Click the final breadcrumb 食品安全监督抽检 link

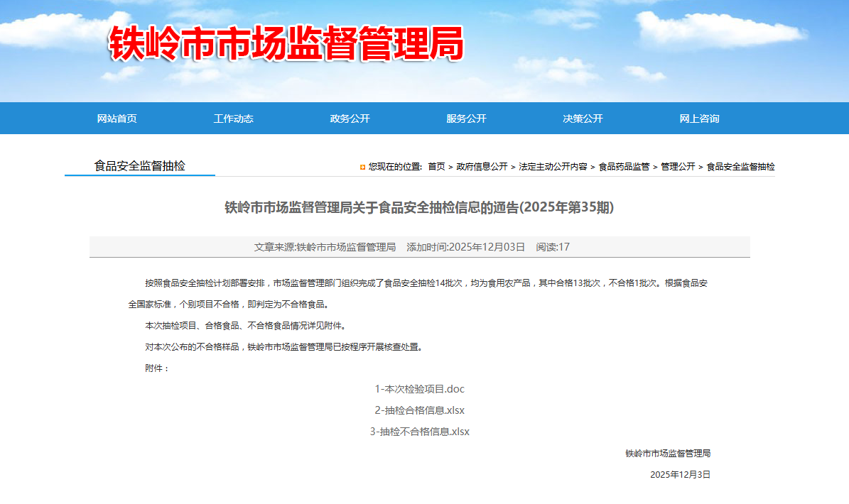point(740,167)
